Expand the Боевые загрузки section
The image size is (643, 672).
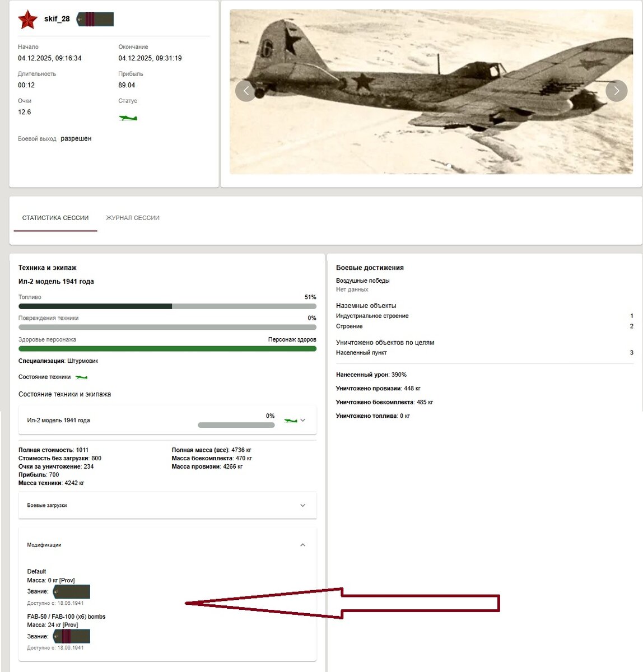303,505
